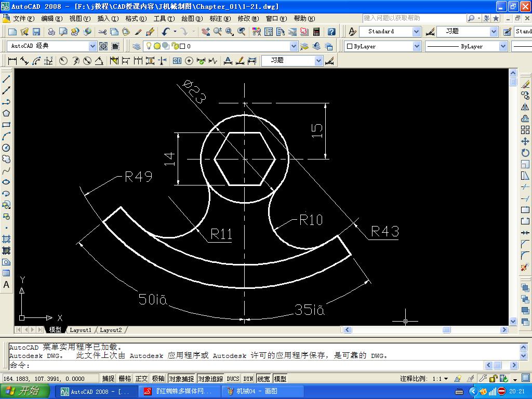Click the AutoCAD 2008 taskbar button
The width and height of the screenshot is (532, 399).
(x=96, y=392)
